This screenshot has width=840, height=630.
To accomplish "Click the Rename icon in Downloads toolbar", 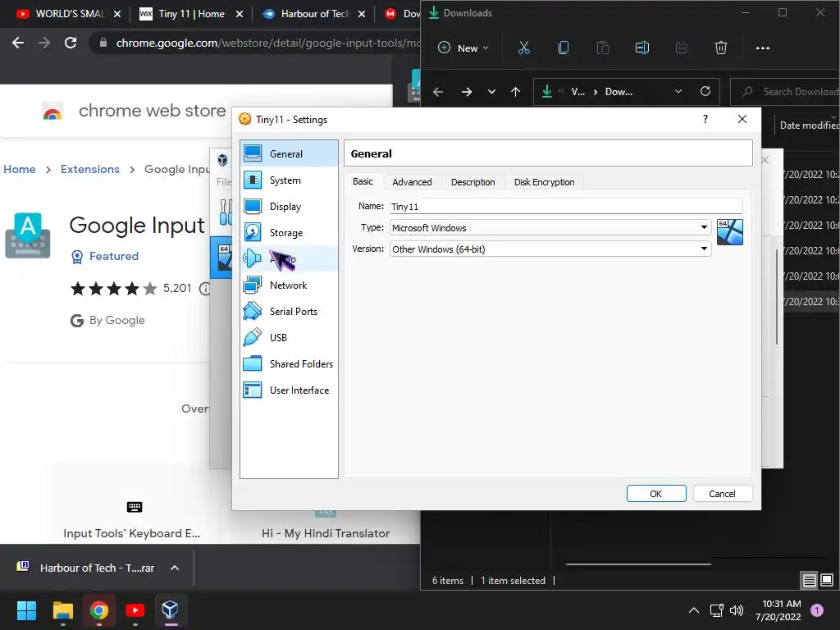I will 641,48.
